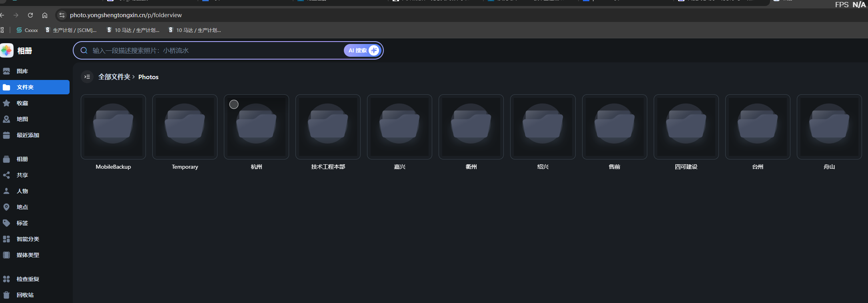Open the 标签 tags icon
Screen dimensions: 868x303
[6, 223]
